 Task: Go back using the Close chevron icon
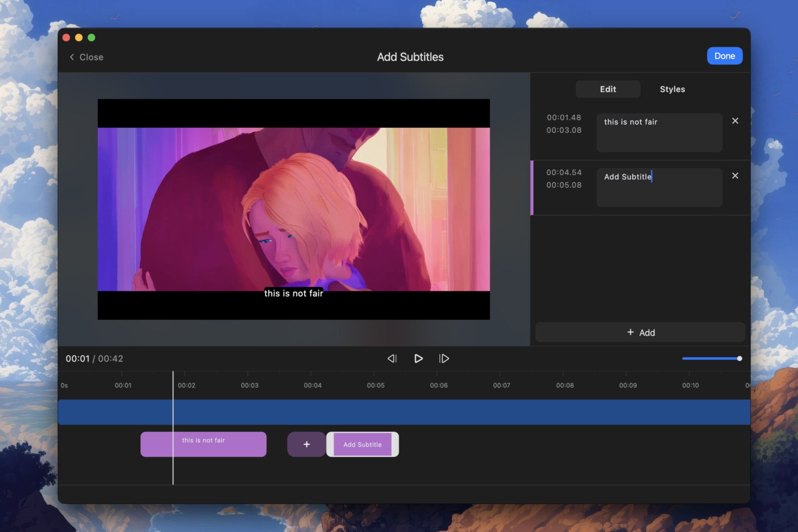pos(72,57)
